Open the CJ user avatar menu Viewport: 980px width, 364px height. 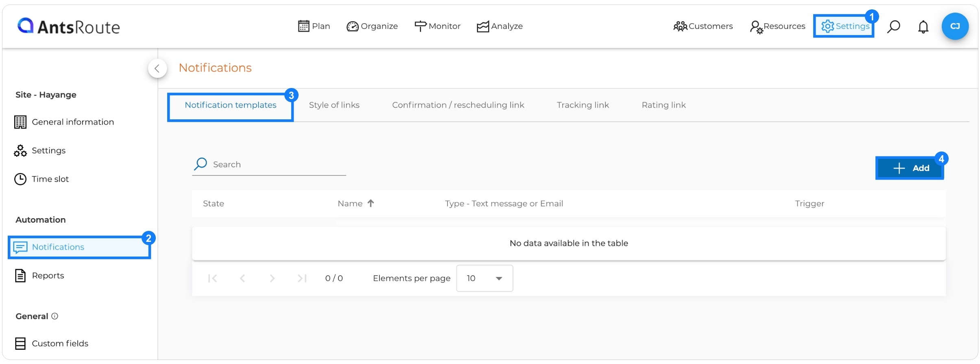coord(955,26)
